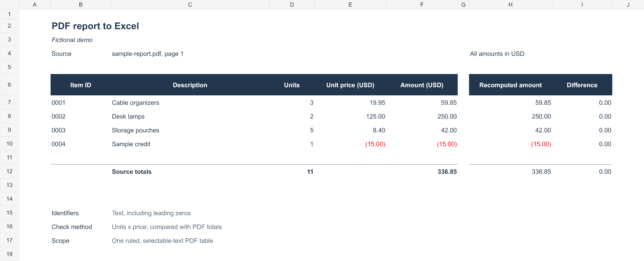Select the 'Desk lamps' description cell
The height and width of the screenshot is (261, 644).
click(x=190, y=116)
